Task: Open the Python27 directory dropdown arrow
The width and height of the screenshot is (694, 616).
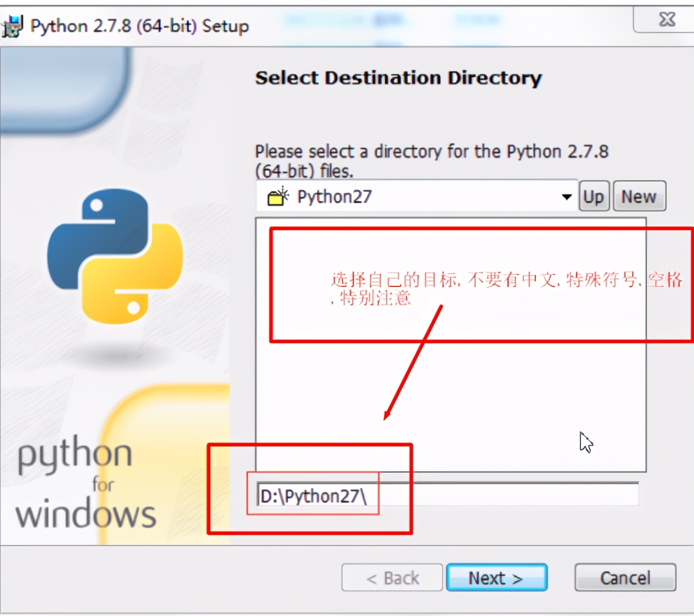Action: click(x=566, y=196)
